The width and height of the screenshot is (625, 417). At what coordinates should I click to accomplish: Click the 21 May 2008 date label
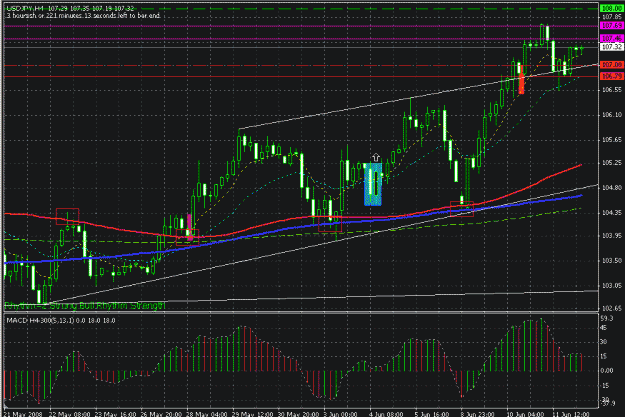(22, 414)
